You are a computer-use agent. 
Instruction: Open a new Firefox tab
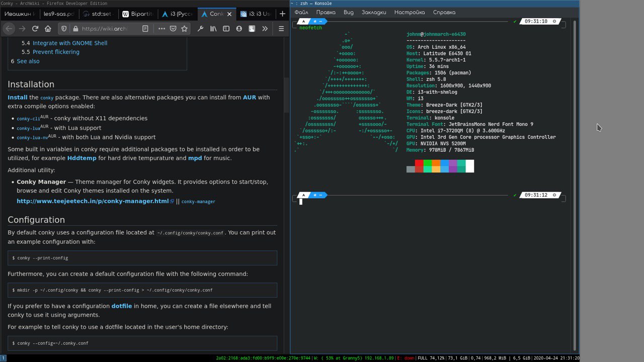(282, 14)
